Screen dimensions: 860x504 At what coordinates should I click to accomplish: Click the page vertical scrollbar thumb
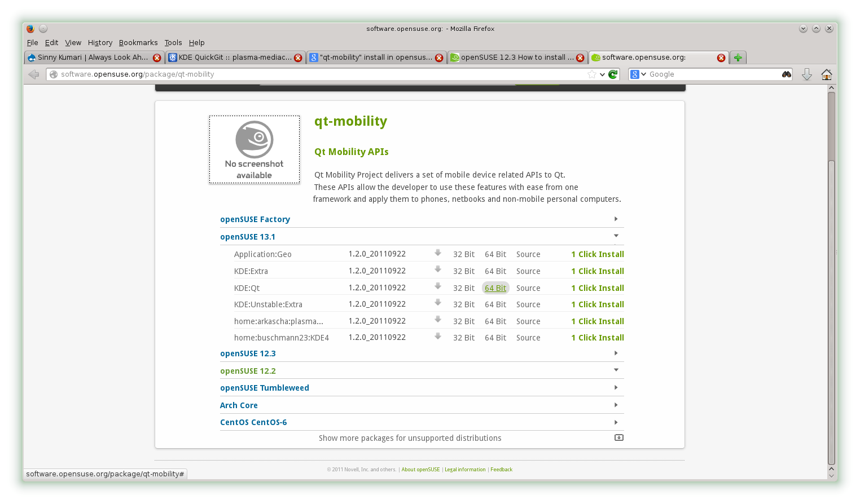[831, 312]
